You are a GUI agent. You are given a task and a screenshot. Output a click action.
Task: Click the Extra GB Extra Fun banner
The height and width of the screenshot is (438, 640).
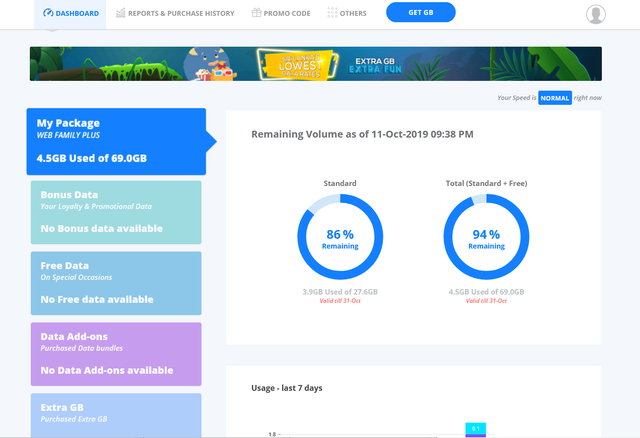(x=316, y=64)
